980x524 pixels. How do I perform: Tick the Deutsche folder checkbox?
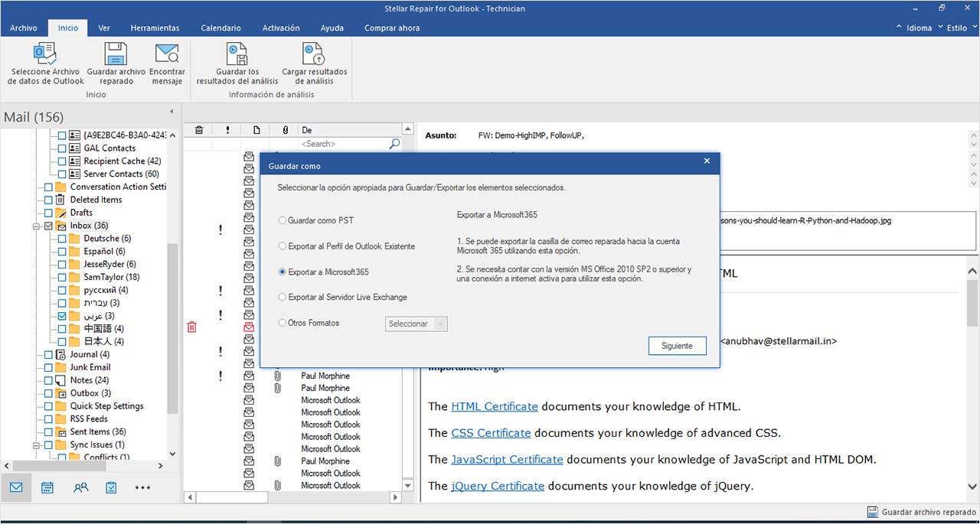[x=62, y=239]
